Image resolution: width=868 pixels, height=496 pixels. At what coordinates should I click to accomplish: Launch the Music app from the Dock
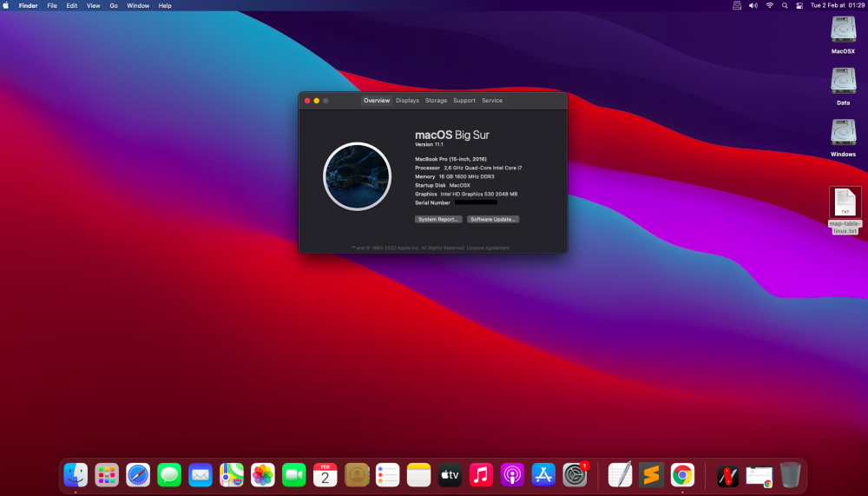481,475
